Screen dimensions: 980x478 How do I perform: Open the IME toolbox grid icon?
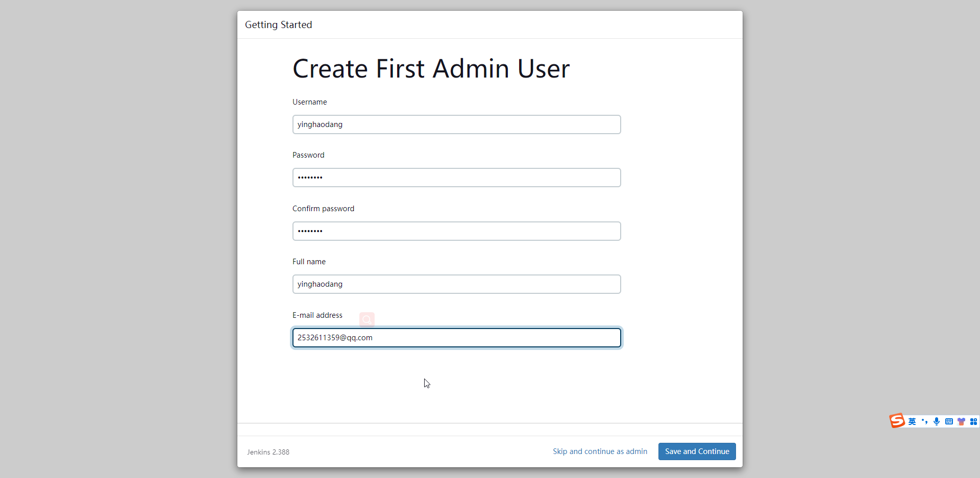pyautogui.click(x=973, y=421)
